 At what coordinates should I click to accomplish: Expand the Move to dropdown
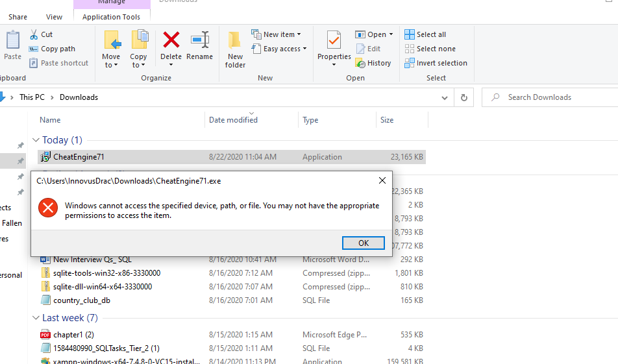[111, 65]
